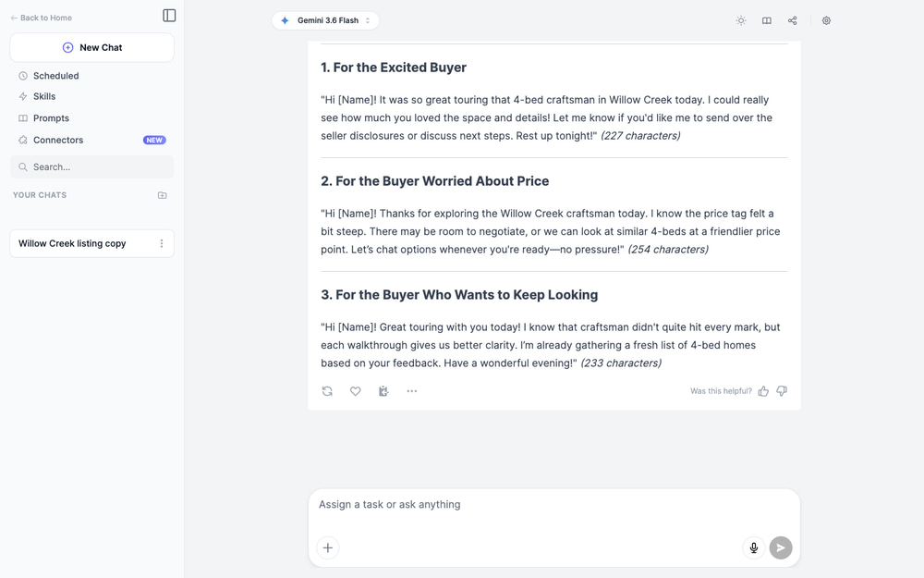Regenerate the response
The width and height of the screenshot is (924, 578).
coord(327,391)
